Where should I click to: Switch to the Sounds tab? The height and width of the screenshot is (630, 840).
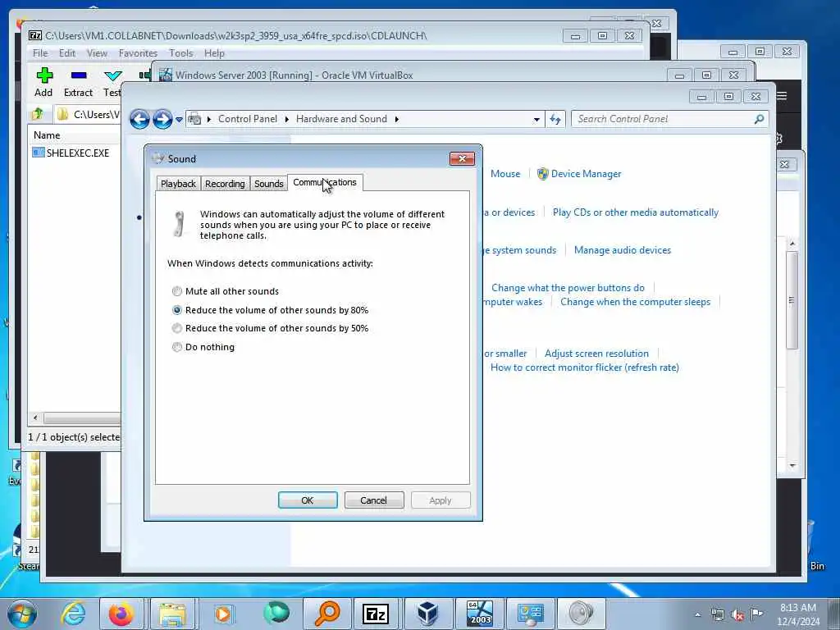(269, 184)
